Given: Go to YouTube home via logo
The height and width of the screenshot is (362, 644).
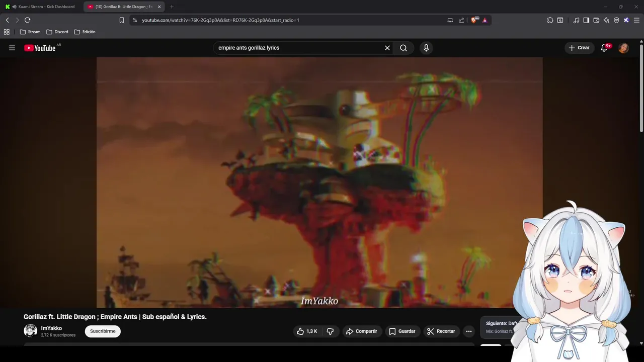Looking at the screenshot, I should (x=40, y=48).
